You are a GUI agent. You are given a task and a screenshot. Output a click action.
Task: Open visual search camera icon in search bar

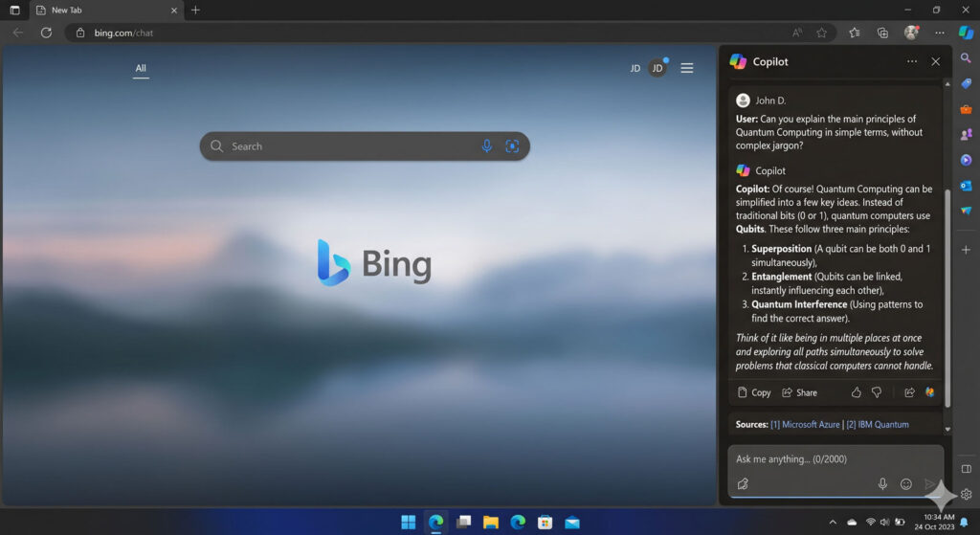[x=512, y=146]
